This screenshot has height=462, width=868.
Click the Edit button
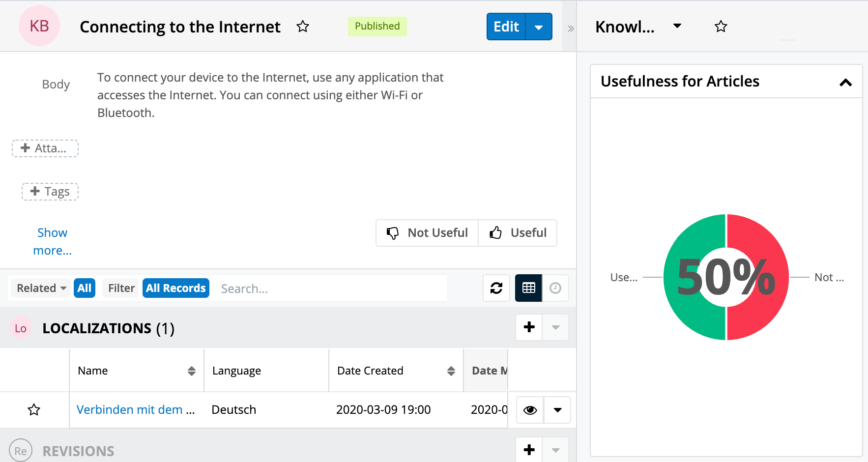(x=506, y=27)
